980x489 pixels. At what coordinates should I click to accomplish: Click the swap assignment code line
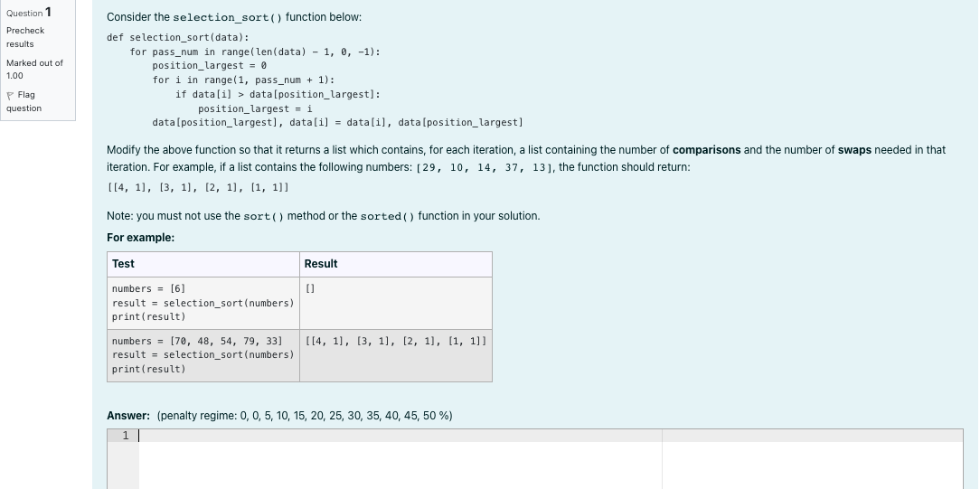pos(337,122)
